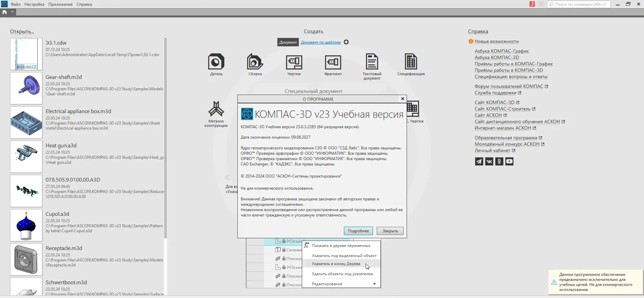Open the VK social link icon
The width and height of the screenshot is (644, 298).
tap(489, 161)
